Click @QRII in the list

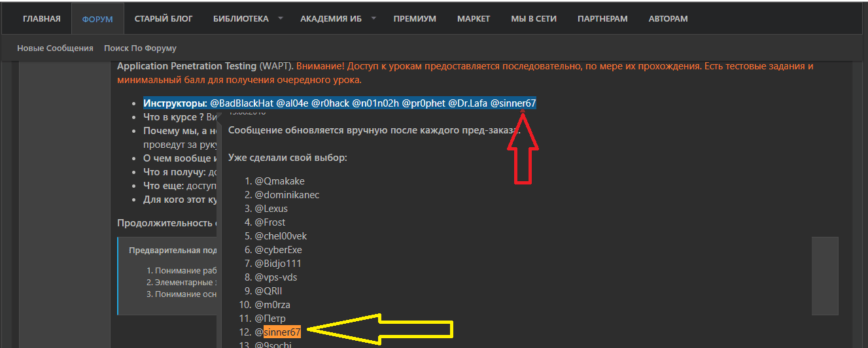pyautogui.click(x=268, y=291)
